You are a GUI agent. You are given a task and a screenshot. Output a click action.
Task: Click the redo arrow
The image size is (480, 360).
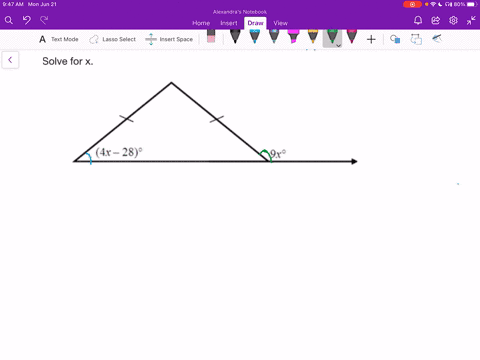click(44, 20)
